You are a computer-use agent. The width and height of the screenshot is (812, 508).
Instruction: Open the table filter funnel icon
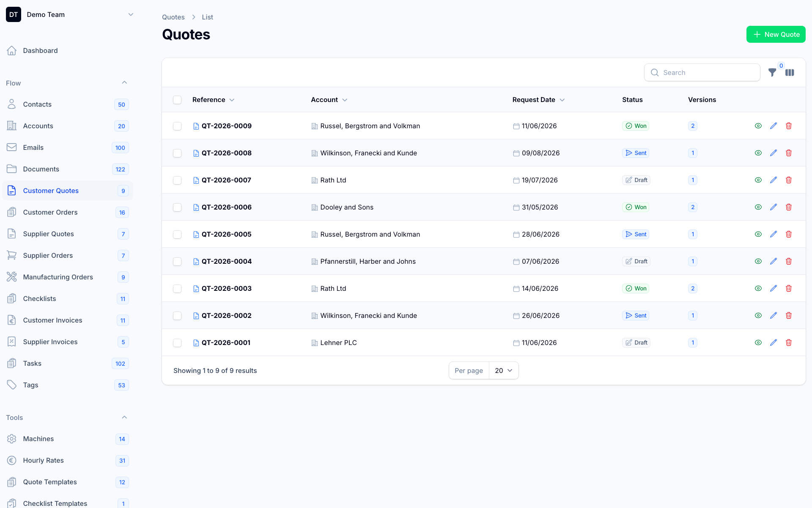click(772, 72)
